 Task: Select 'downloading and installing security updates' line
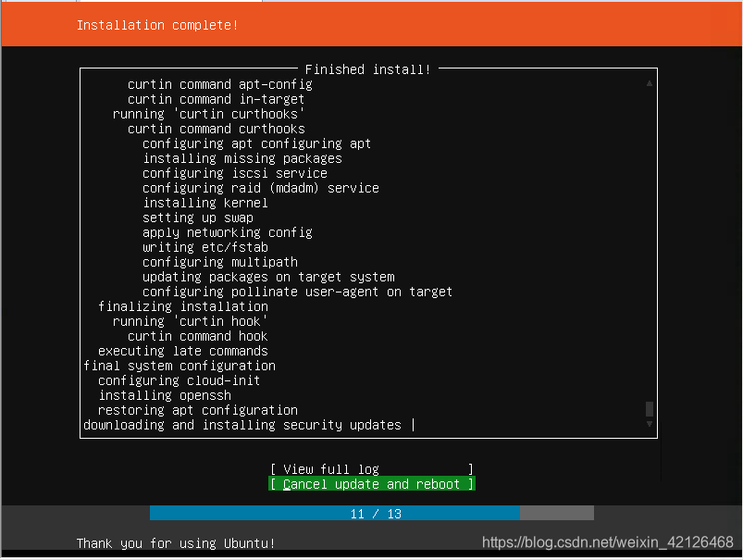[x=242, y=426]
